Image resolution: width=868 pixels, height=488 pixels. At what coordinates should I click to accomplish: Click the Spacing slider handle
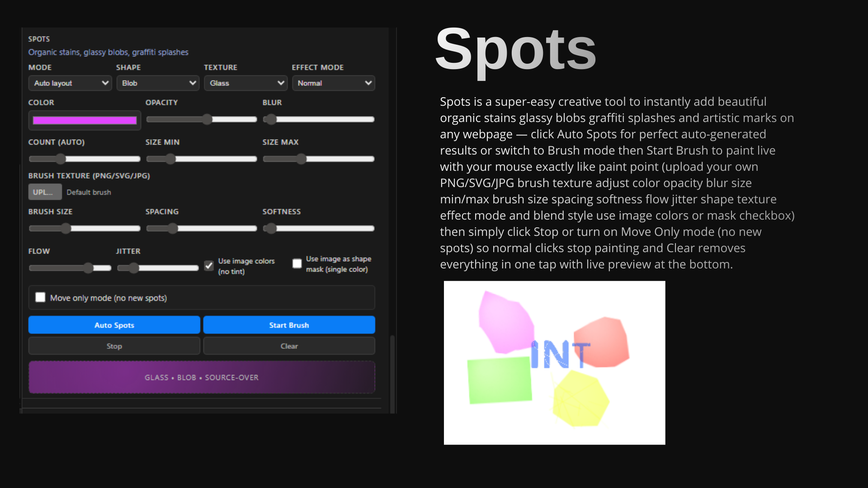click(173, 229)
